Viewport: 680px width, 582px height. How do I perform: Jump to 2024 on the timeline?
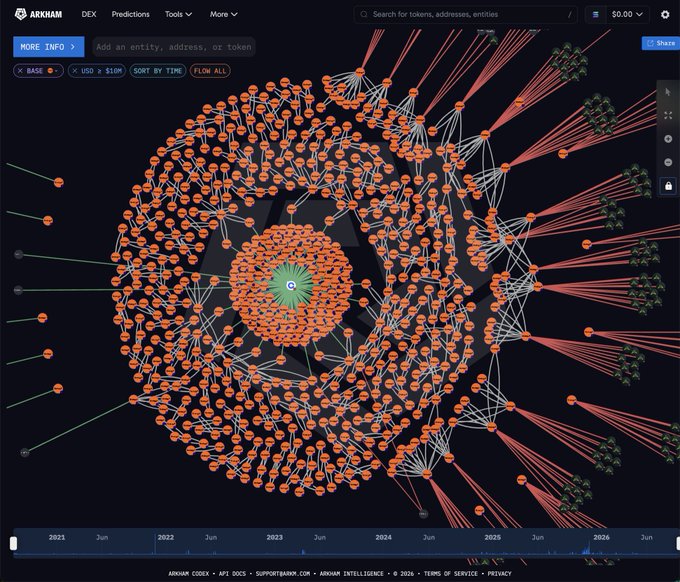[383, 537]
